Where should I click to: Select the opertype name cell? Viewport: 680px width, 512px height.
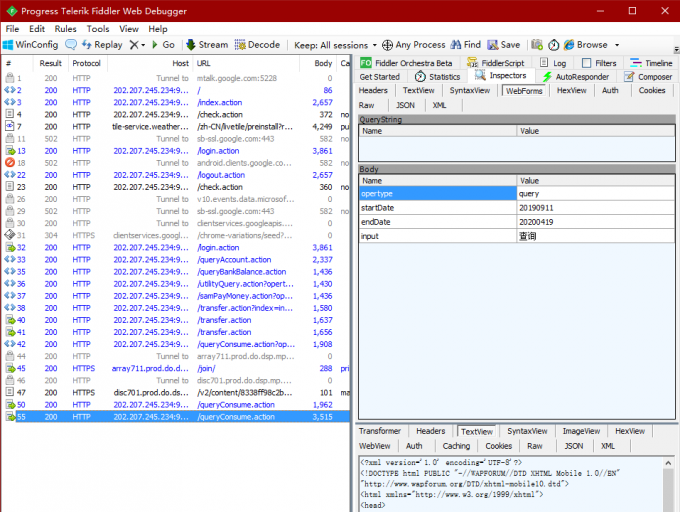coord(438,193)
